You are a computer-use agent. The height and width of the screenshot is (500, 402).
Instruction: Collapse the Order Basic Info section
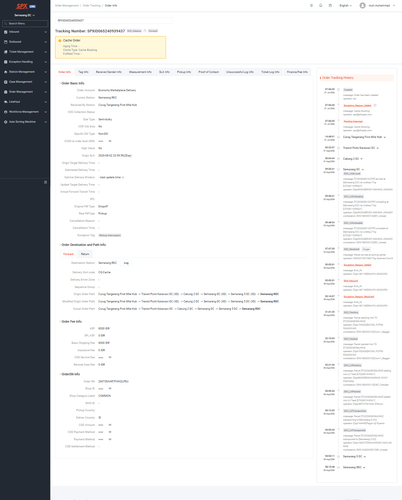[61, 83]
